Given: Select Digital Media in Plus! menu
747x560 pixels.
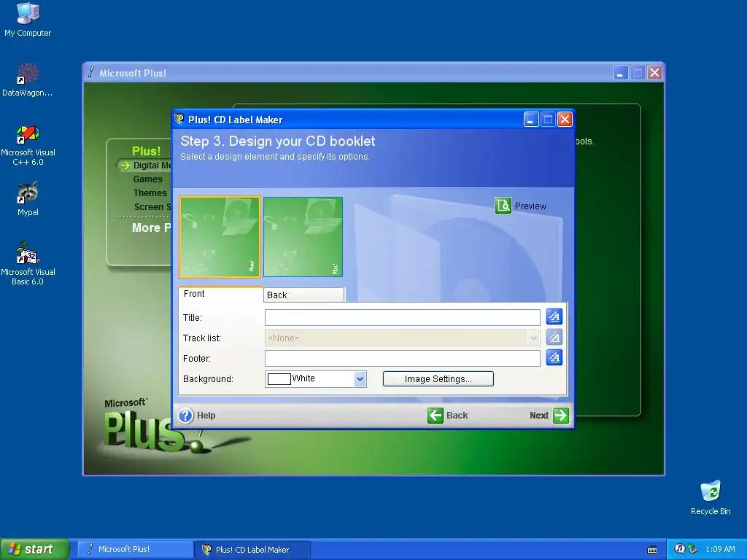Looking at the screenshot, I should tap(152, 166).
